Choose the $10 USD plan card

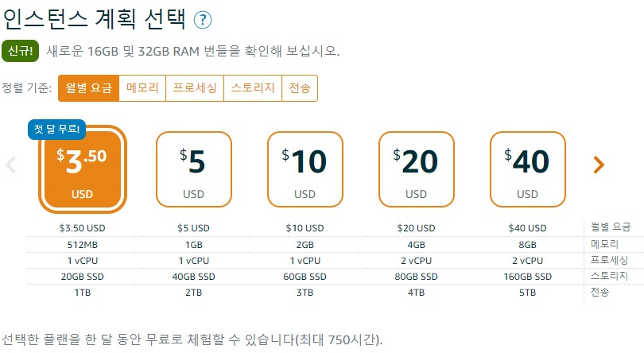click(305, 169)
